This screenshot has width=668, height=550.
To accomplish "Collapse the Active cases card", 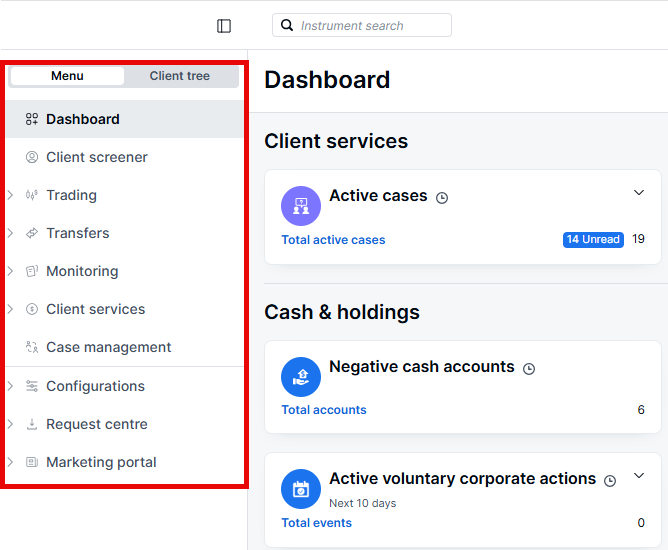I will pos(639,193).
